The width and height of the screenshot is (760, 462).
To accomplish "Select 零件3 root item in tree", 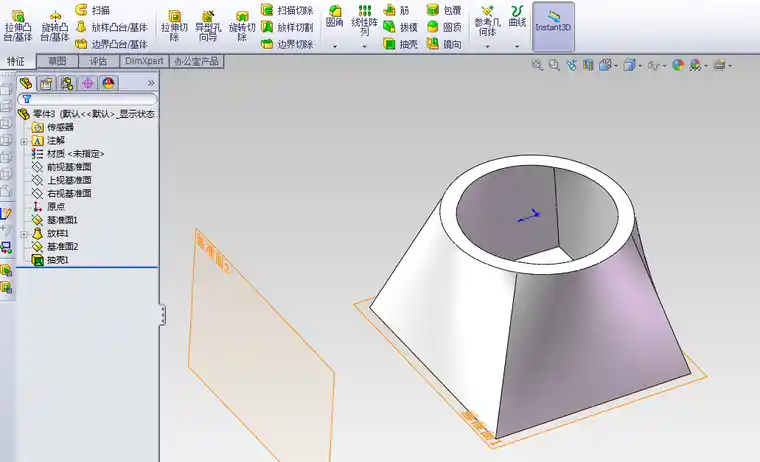I will 86,114.
